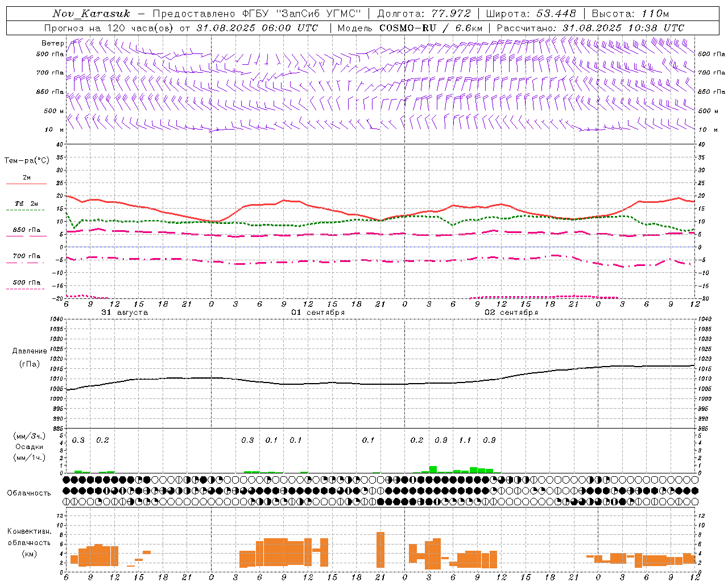This screenshot has width=728, height=582.
Task: Click the "Ветер" wind panel label
Action: (x=52, y=43)
